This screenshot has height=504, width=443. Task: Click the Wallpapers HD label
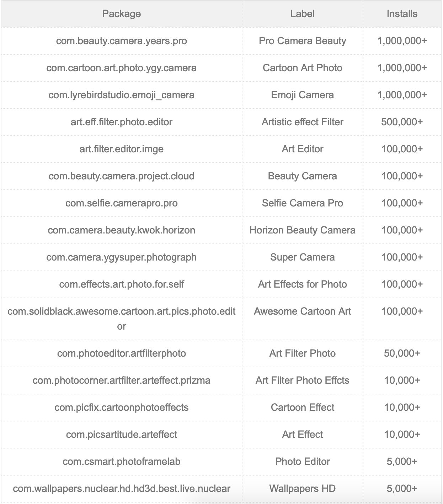point(302,489)
